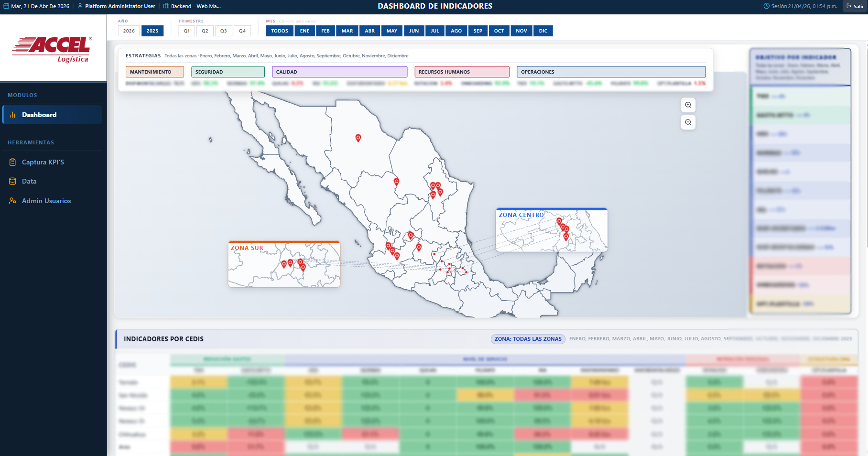Click the map pin in Chihuahua state

(358, 138)
